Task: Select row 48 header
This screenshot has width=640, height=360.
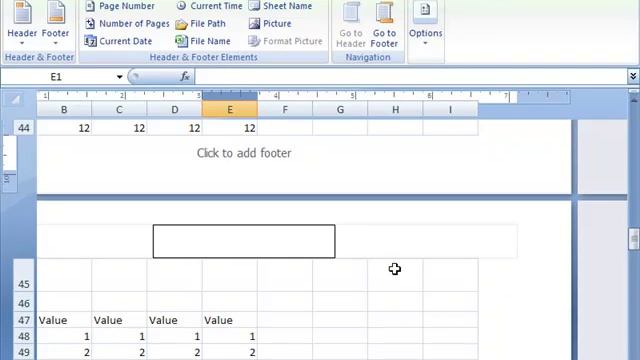Action: [x=24, y=336]
